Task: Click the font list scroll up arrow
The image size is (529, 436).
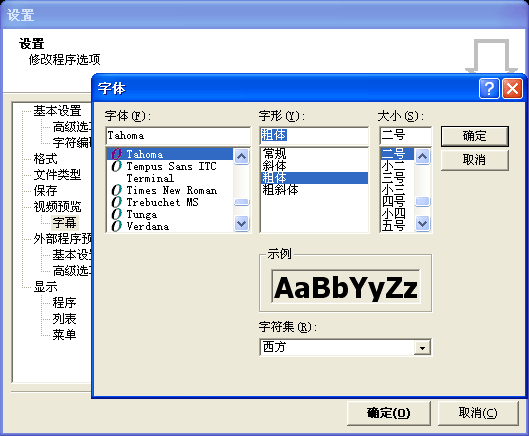Action: 242,156
